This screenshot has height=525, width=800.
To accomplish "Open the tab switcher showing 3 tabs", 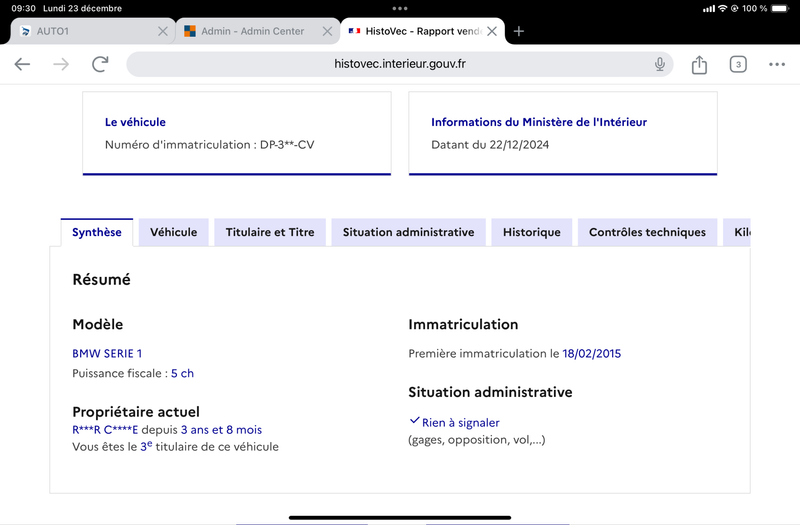I will point(738,64).
